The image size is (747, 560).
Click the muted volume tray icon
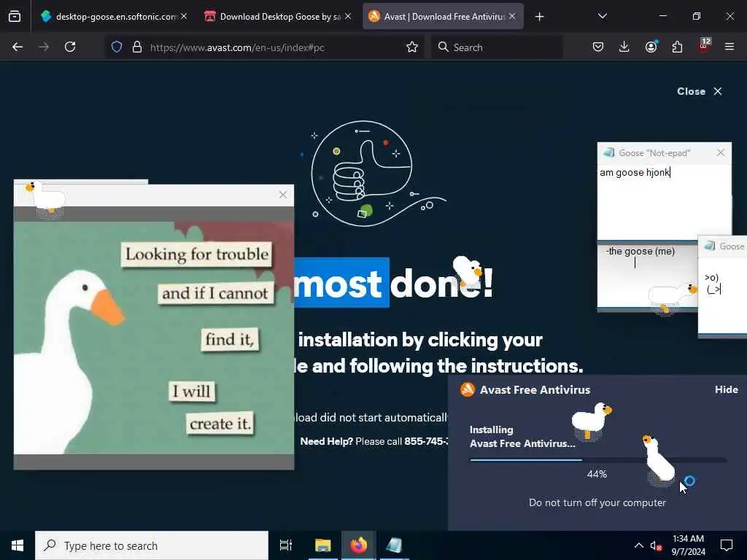pos(656,546)
